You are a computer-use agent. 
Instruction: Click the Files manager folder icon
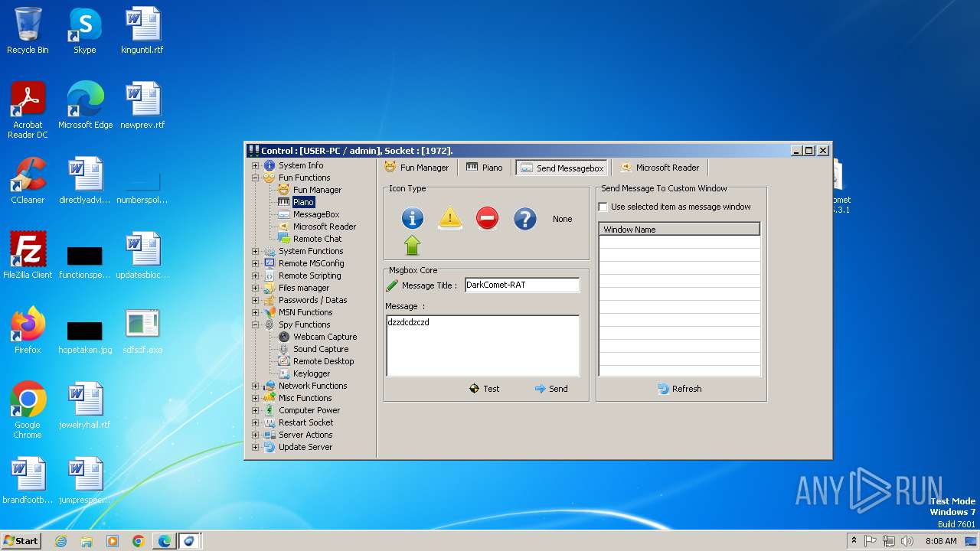[x=269, y=288]
